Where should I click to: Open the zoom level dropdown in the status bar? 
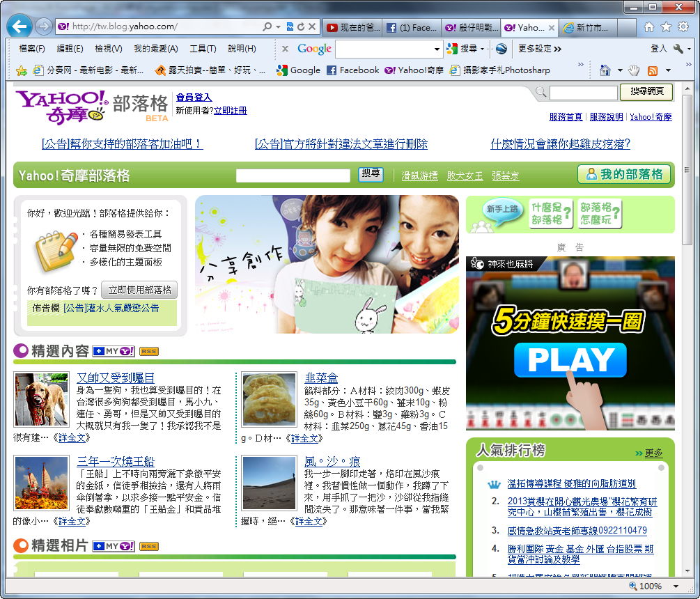[x=676, y=586]
